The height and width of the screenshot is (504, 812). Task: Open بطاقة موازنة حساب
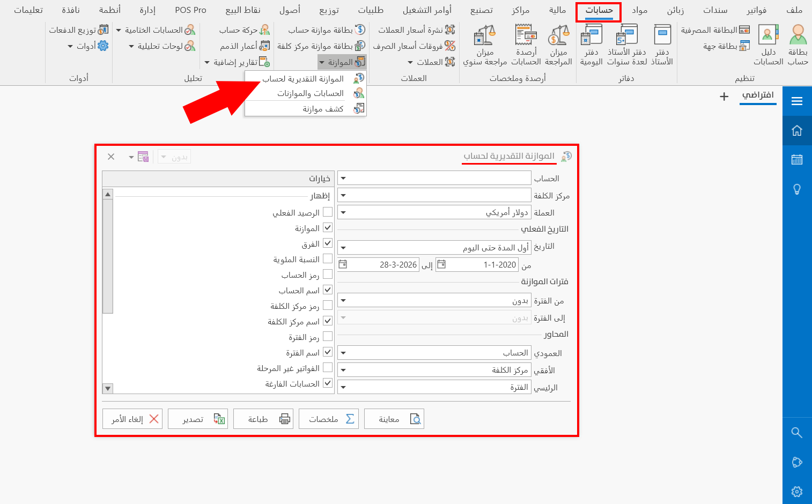(327, 30)
